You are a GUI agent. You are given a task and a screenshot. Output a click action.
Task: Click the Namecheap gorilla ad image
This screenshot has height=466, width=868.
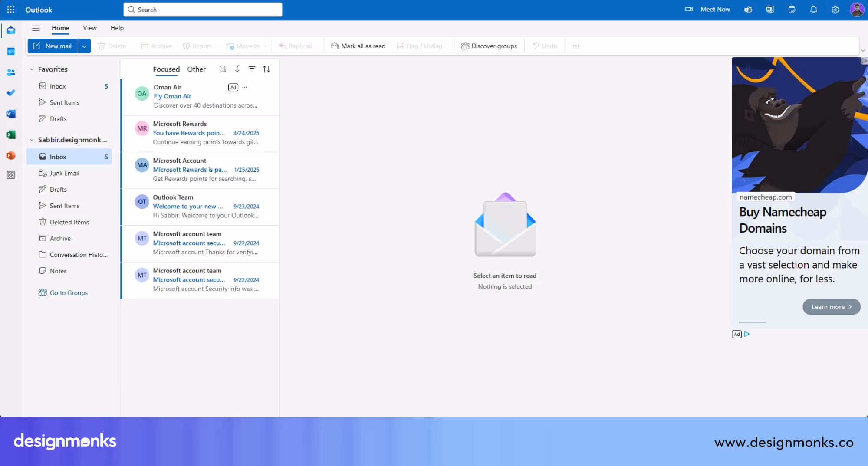click(799, 125)
